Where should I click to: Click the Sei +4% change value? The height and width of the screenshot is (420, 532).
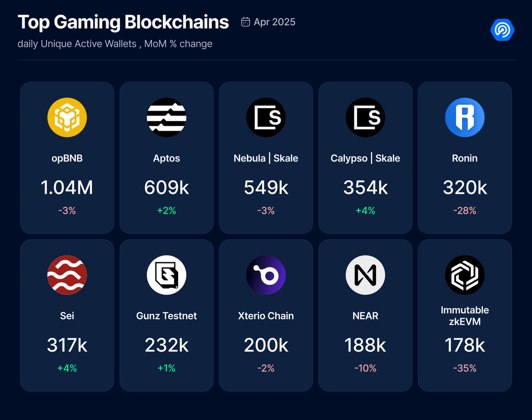pos(67,369)
